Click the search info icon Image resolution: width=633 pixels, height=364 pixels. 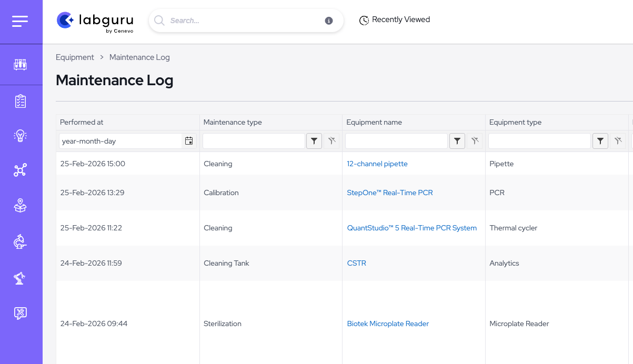[329, 21]
